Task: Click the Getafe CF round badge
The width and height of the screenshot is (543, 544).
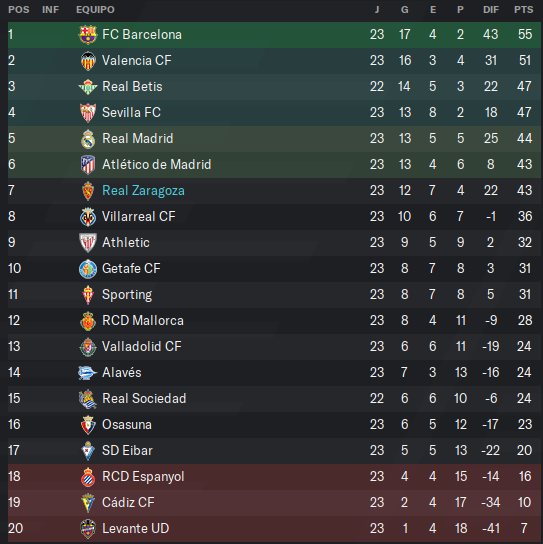Action: click(x=88, y=269)
